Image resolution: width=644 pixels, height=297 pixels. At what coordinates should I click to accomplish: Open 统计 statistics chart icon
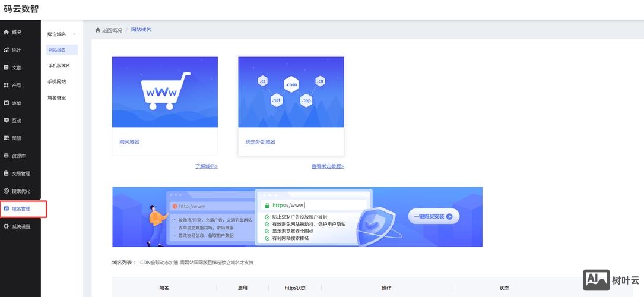click(7, 50)
